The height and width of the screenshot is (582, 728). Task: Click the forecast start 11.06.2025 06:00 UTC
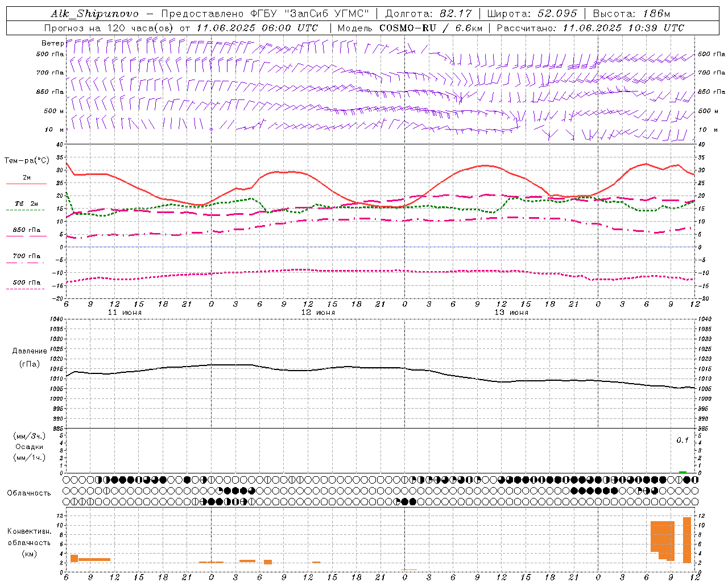click(257, 28)
